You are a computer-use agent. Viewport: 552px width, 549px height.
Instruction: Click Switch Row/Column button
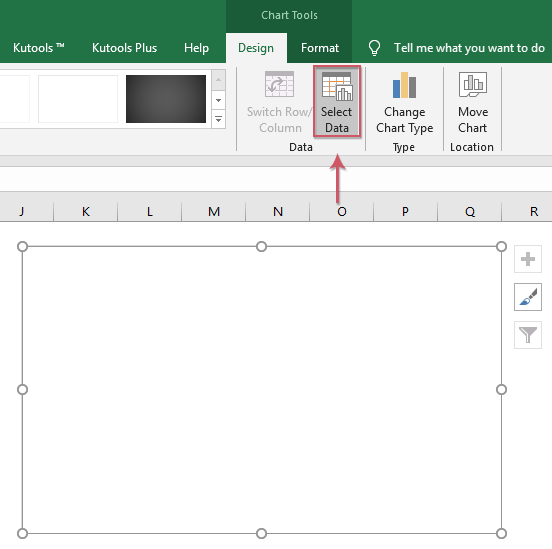click(x=280, y=101)
